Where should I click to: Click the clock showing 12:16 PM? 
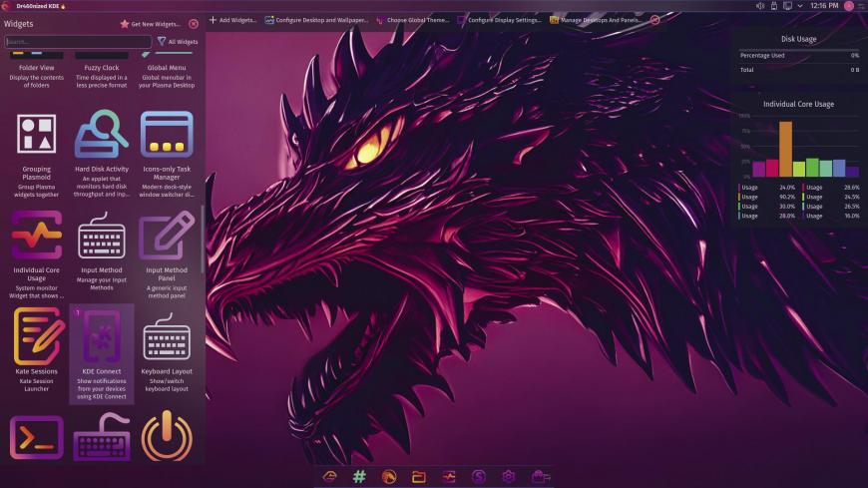coord(824,6)
